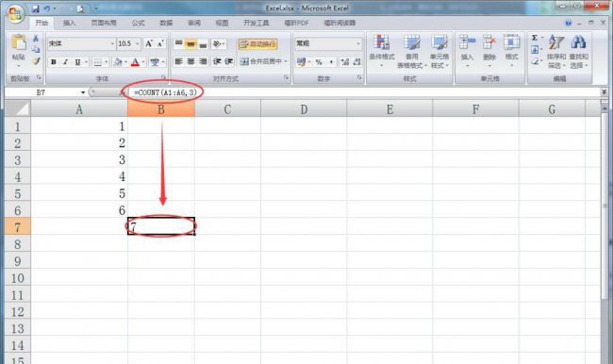Open the phonetic guide (文) button
The height and width of the screenshot is (364, 613).
pyautogui.click(x=155, y=62)
